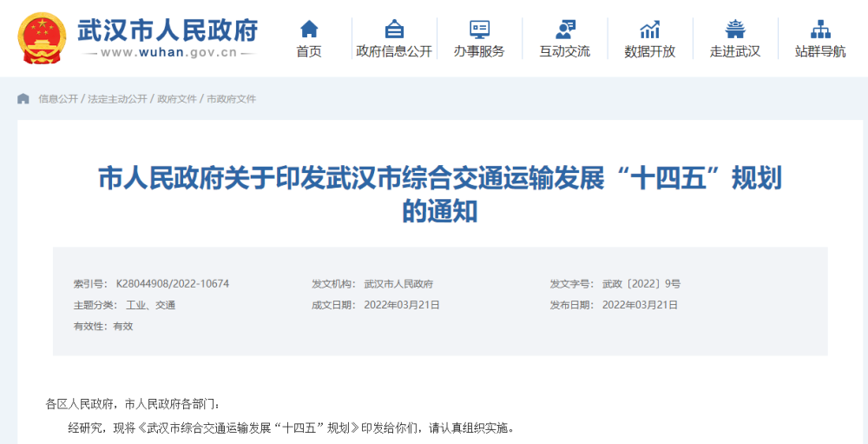Click the 政府信息公开 document icon
Screen dimensions: 868x444
[394, 30]
